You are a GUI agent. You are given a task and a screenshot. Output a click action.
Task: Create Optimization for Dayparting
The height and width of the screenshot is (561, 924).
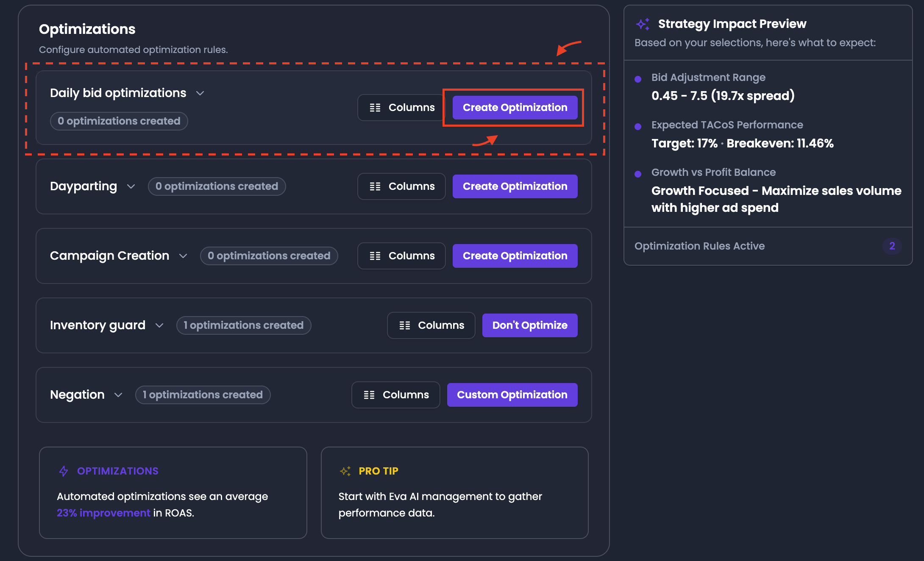pos(515,186)
